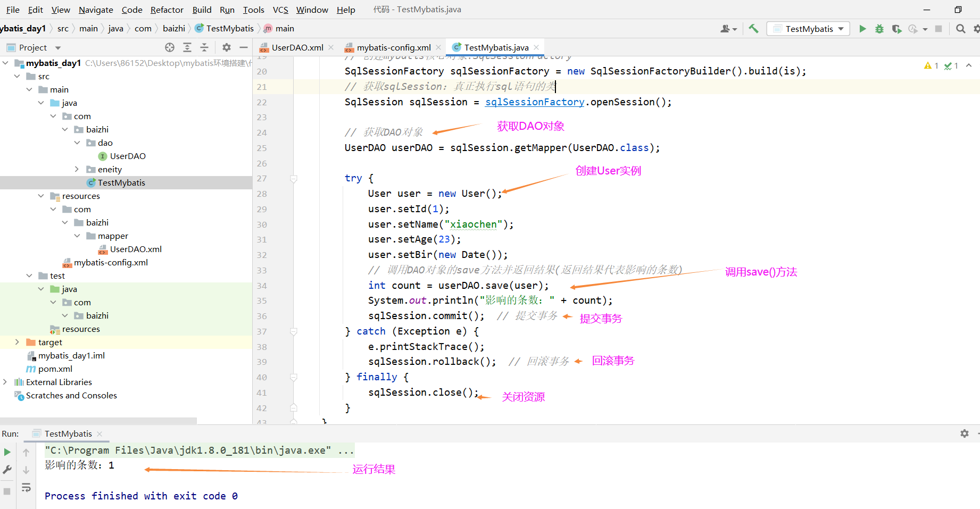Fold the try block at line 27
The height and width of the screenshot is (509, 980).
[x=294, y=179]
